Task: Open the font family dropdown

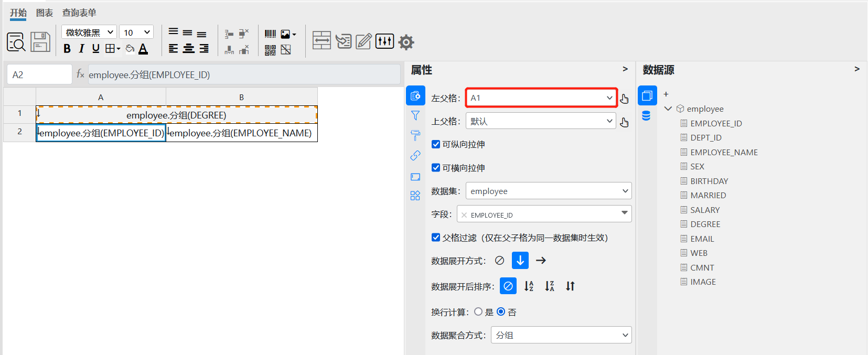Action: click(89, 32)
